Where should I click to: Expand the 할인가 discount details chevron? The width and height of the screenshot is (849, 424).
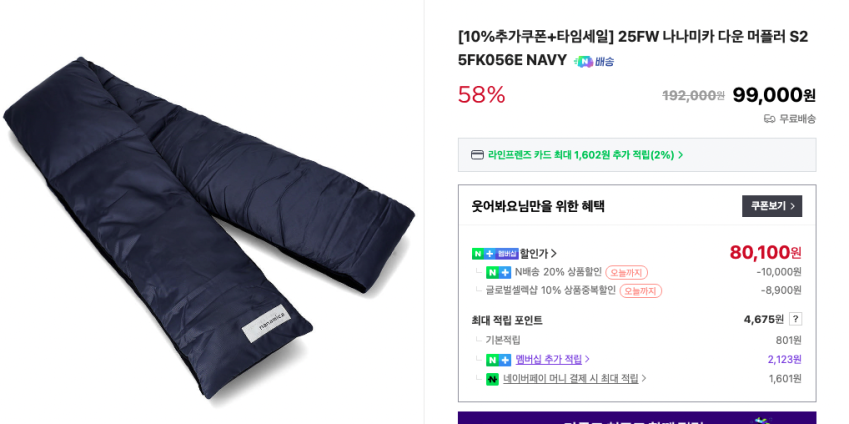tap(553, 253)
